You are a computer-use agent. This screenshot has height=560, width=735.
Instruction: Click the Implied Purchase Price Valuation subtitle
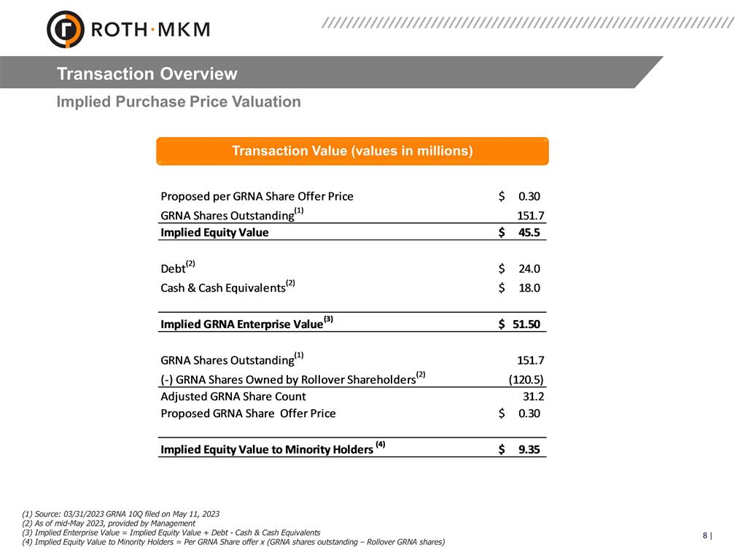coord(179,101)
